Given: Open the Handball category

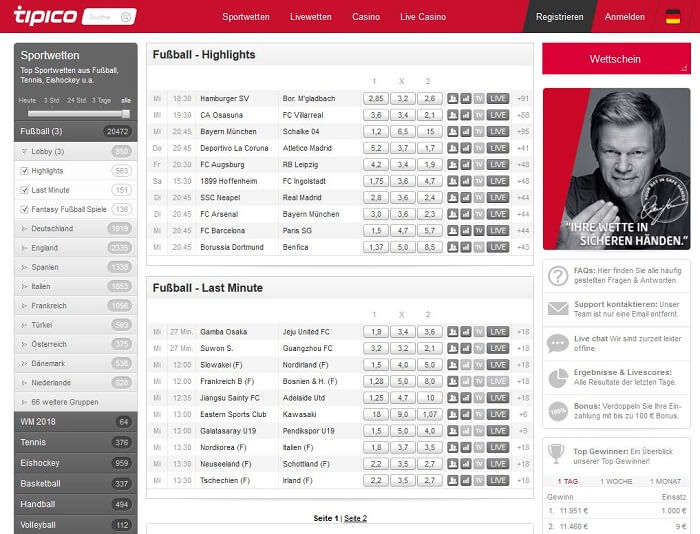Looking at the screenshot, I should pos(76,504).
